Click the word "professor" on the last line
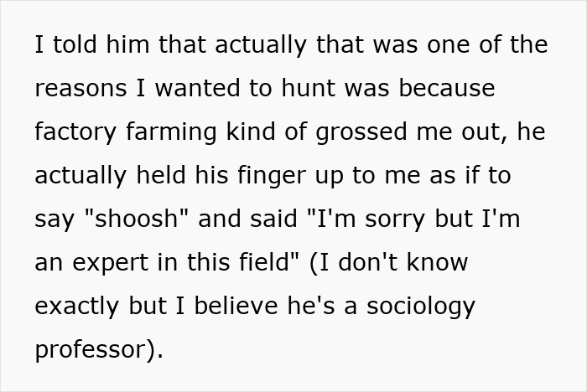Screen dimensions: 587x392 tap(93, 350)
